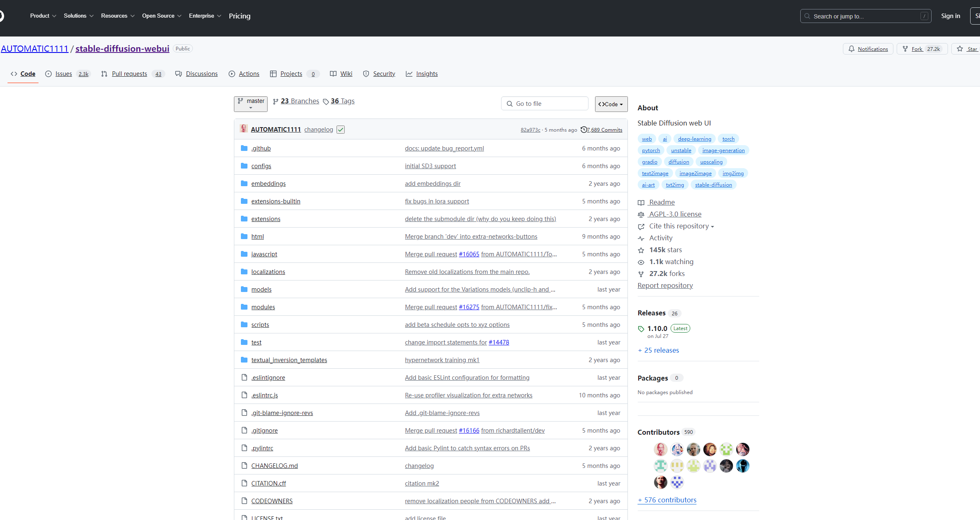Click the stable-diffusion topic tag

[713, 185]
